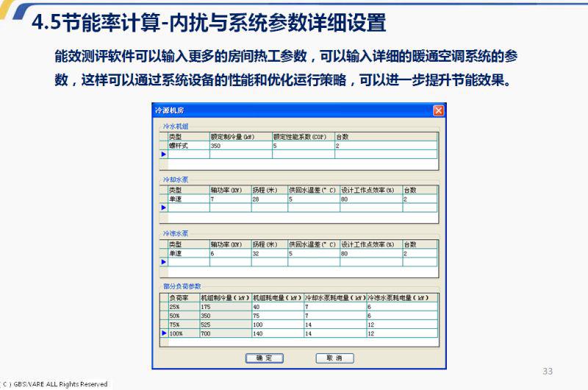Select the 台数 cell in 冷却水泵 row
Image resolution: width=588 pixels, height=390 pixels.
[x=420, y=199]
